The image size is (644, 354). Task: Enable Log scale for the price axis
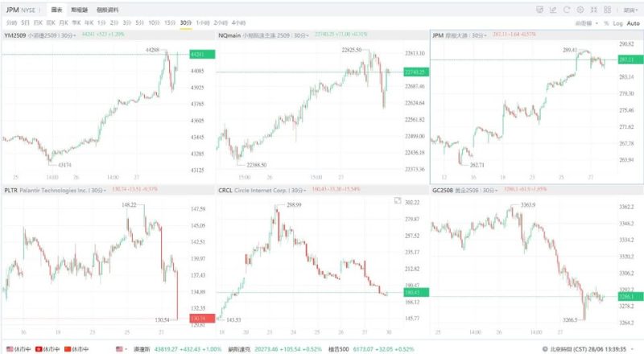pyautogui.click(x=617, y=23)
